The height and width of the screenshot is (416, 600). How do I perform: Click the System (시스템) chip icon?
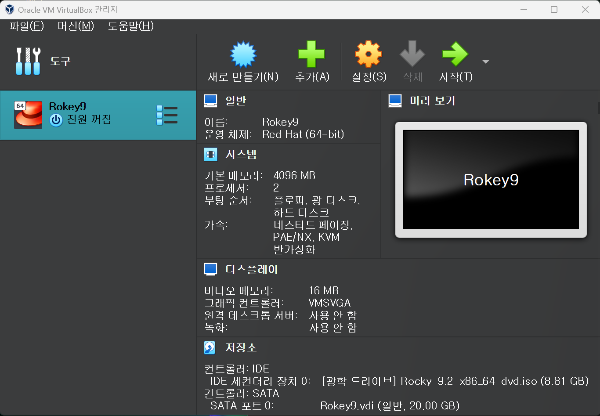tap(210, 154)
